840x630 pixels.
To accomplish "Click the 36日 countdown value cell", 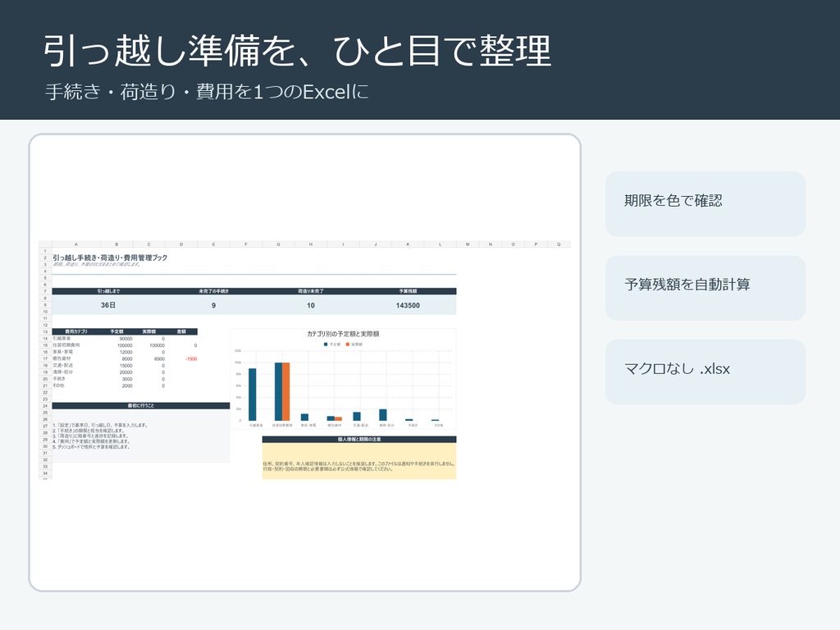I will tap(108, 305).
